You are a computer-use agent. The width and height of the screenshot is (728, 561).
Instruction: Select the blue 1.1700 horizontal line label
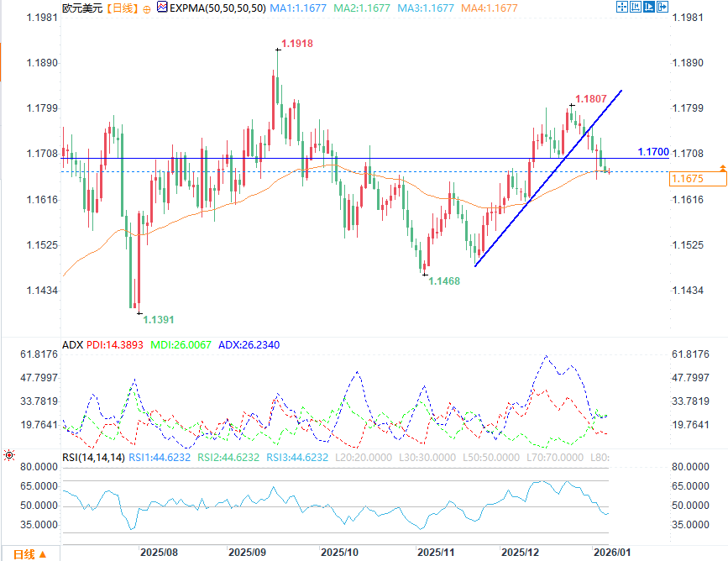pyautogui.click(x=652, y=152)
